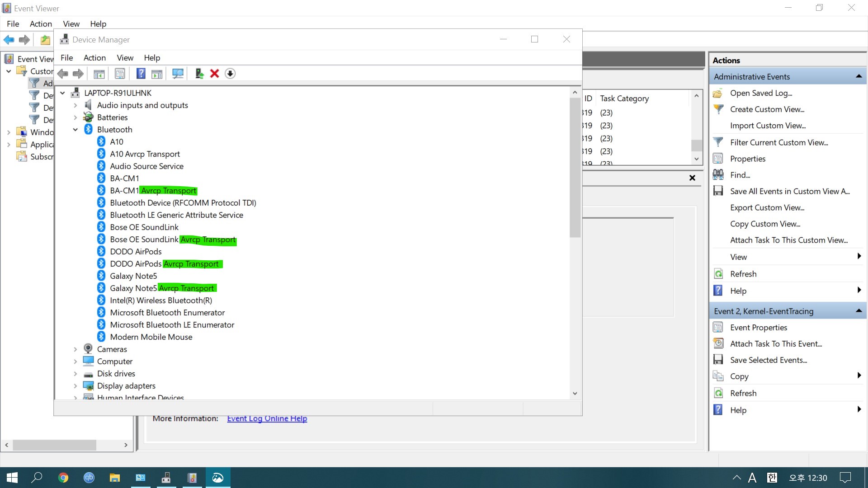Click Create Custom View action

coord(767,109)
